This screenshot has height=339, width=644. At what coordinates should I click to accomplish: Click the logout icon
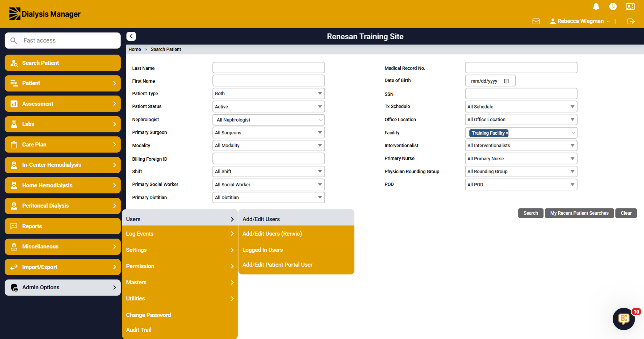pyautogui.click(x=631, y=21)
